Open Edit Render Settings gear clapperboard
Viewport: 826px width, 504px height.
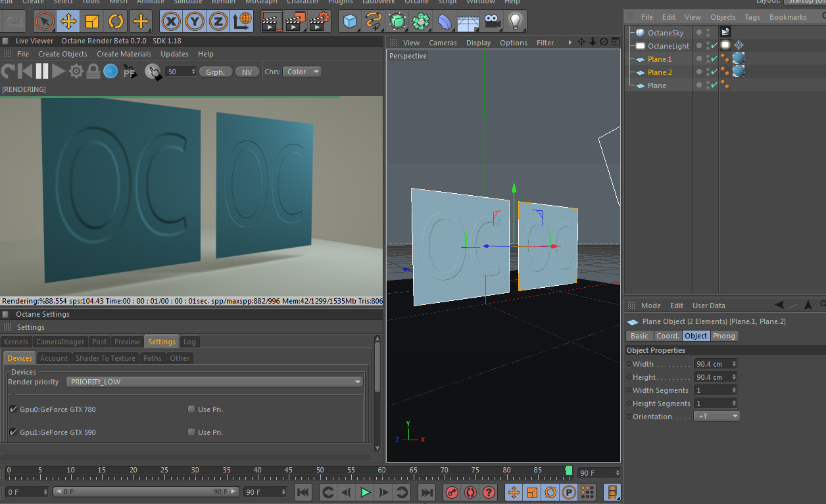click(319, 22)
